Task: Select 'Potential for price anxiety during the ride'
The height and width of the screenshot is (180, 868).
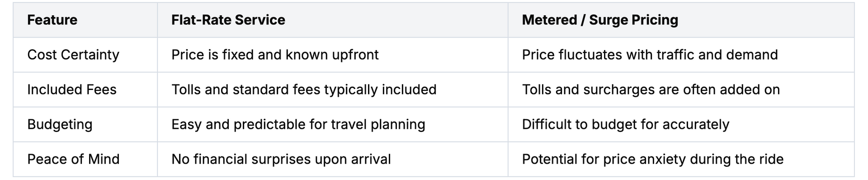Action: pos(653,159)
